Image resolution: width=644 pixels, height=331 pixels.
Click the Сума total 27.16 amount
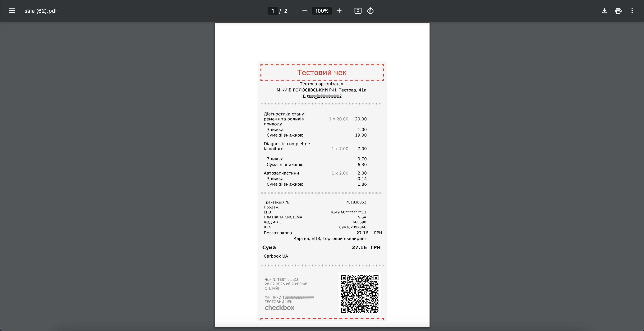click(359, 247)
